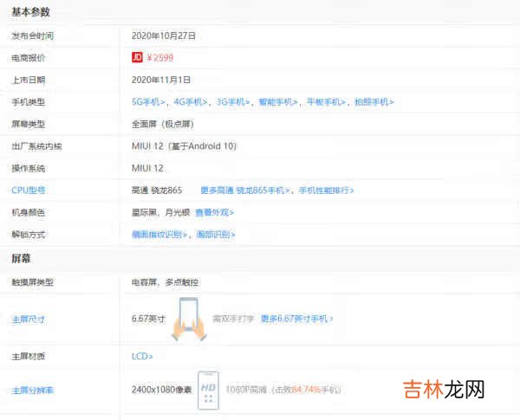Open the LCD screen material link
This screenshot has width=520, height=420.
pyautogui.click(x=142, y=356)
